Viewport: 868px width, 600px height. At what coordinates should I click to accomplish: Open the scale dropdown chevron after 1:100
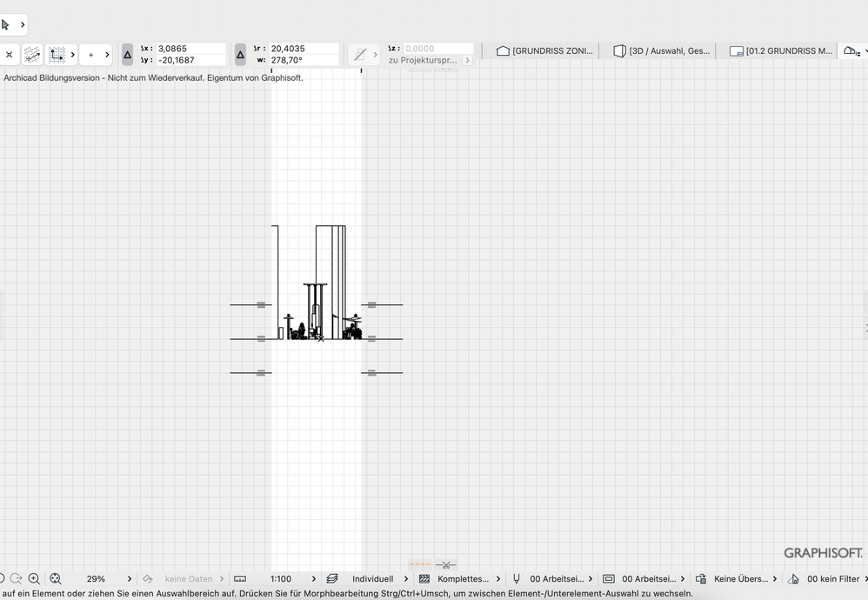(314, 579)
